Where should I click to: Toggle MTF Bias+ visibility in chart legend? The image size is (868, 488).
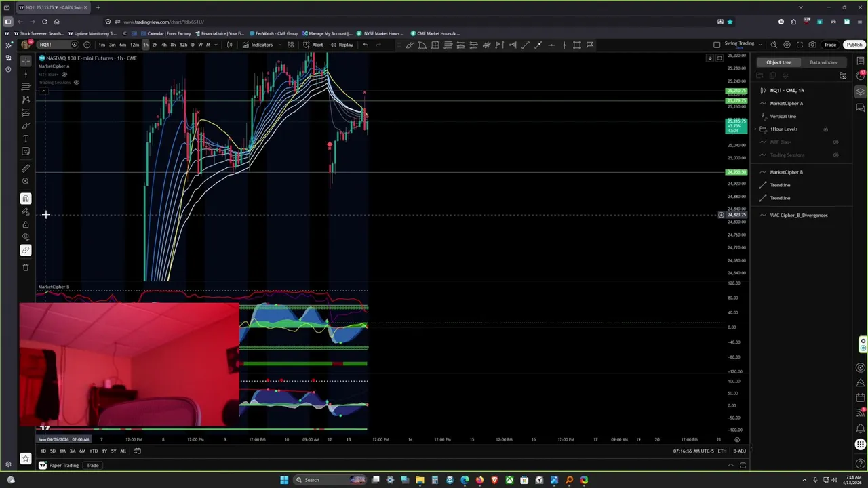tap(64, 74)
